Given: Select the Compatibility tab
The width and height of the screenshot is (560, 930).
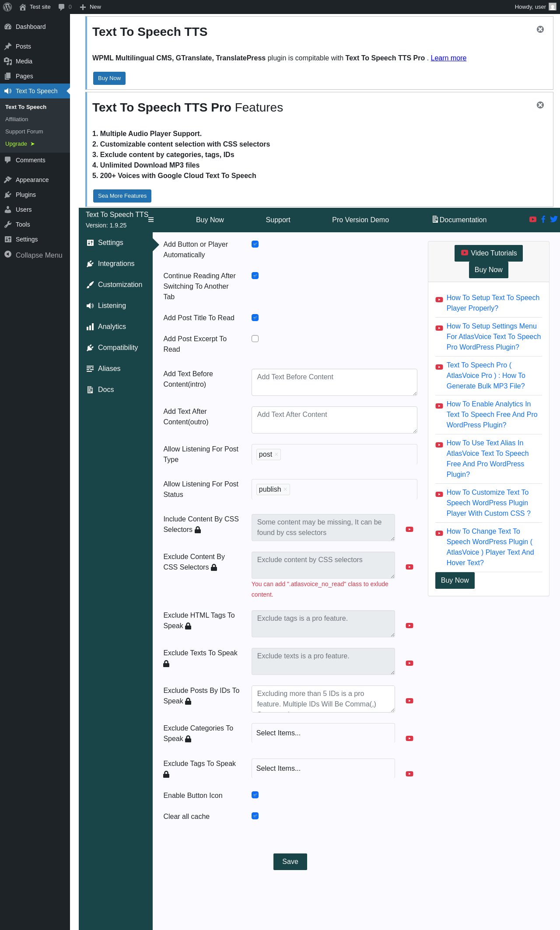Looking at the screenshot, I should [115, 348].
